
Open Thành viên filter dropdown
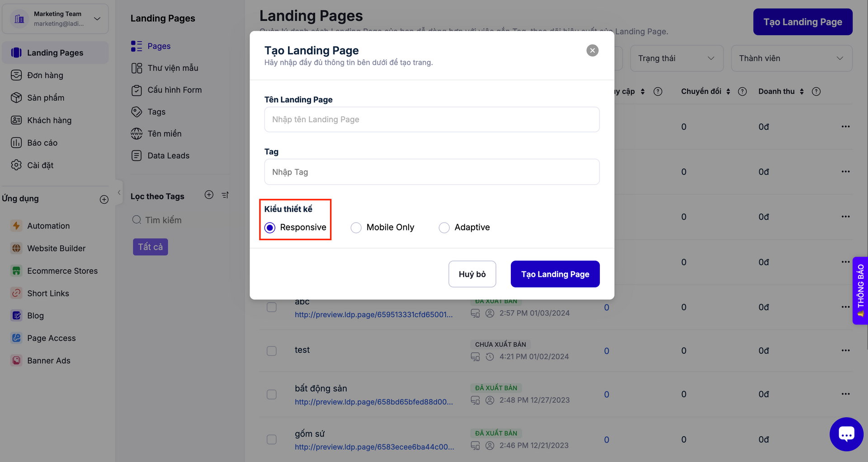791,58
